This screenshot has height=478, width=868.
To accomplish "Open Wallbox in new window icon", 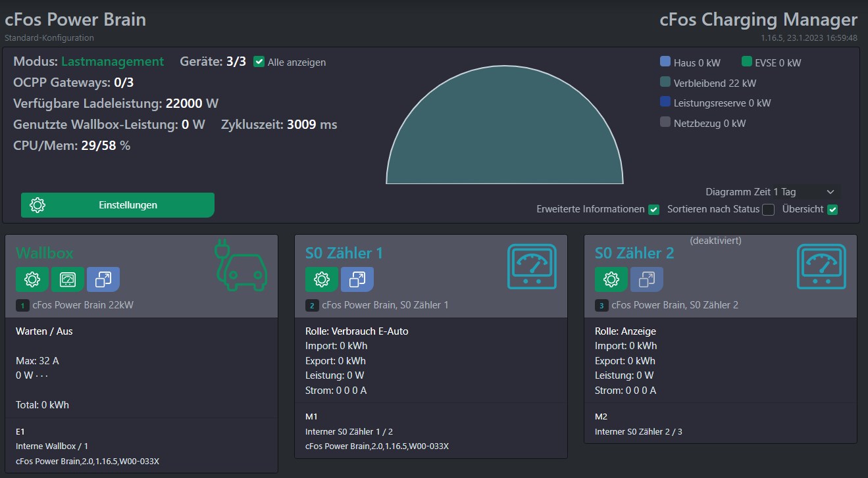I will click(x=103, y=279).
